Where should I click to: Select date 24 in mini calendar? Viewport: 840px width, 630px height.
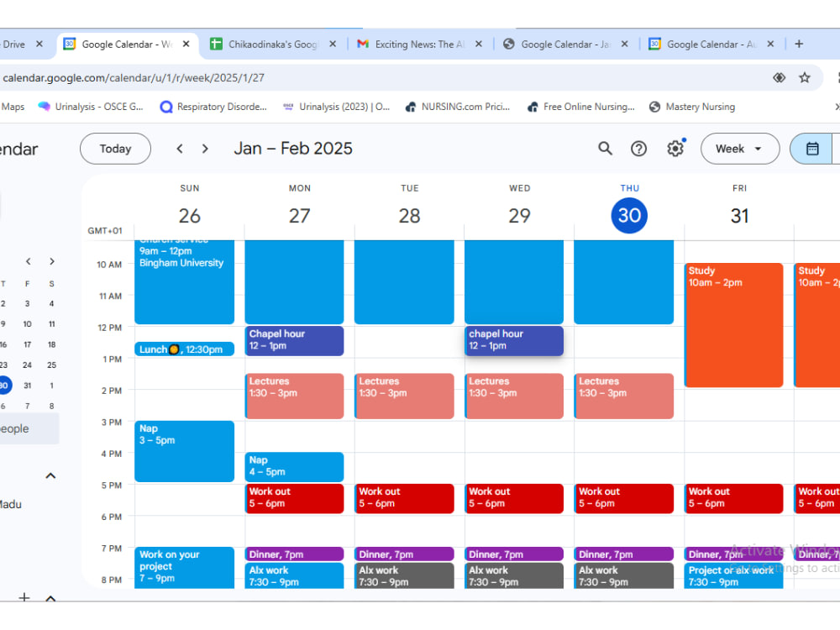pyautogui.click(x=28, y=365)
